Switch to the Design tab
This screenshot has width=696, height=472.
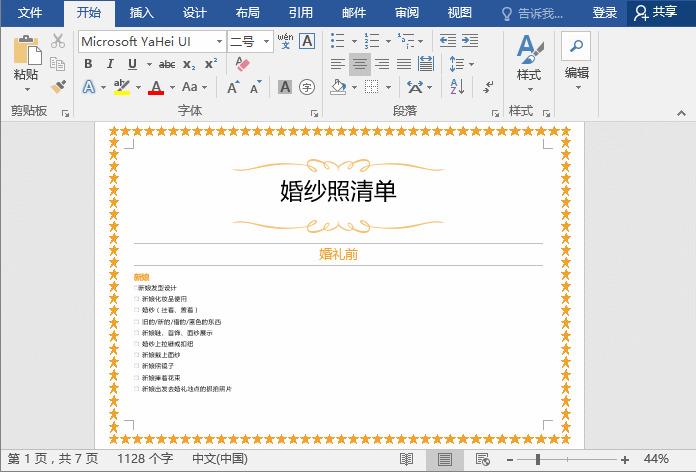(x=195, y=13)
